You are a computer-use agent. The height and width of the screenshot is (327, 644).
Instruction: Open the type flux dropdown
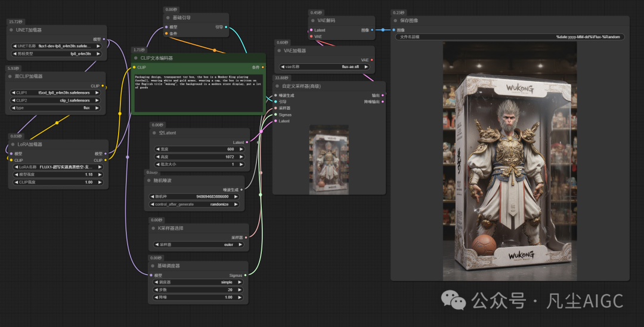point(55,107)
